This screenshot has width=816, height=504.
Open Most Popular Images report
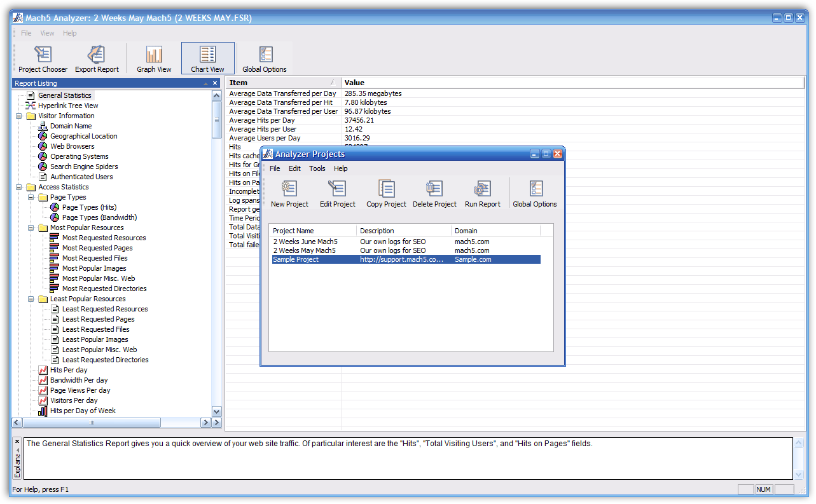(94, 268)
